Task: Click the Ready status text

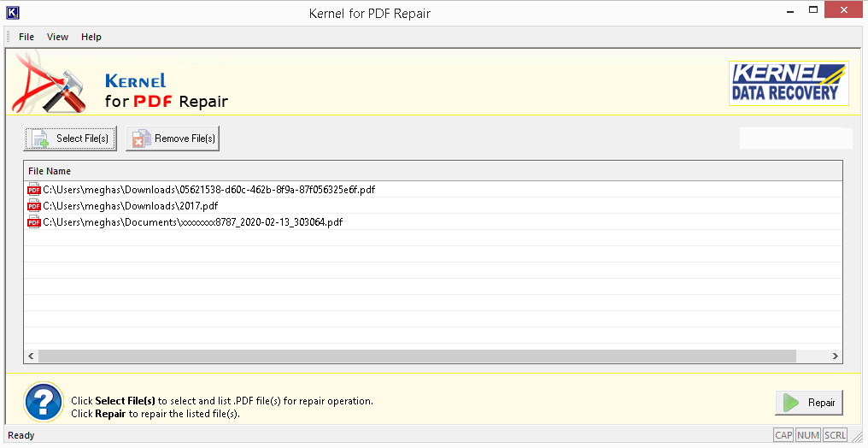Action: tap(21, 435)
